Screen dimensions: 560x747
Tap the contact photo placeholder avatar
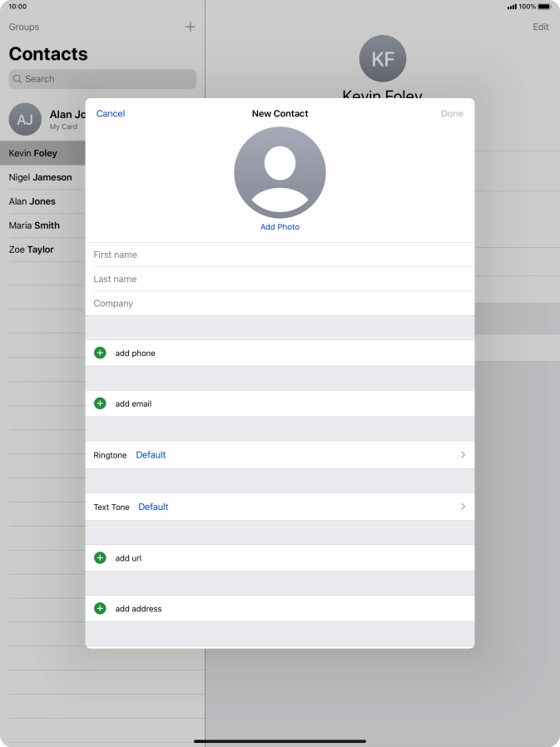tap(280, 173)
